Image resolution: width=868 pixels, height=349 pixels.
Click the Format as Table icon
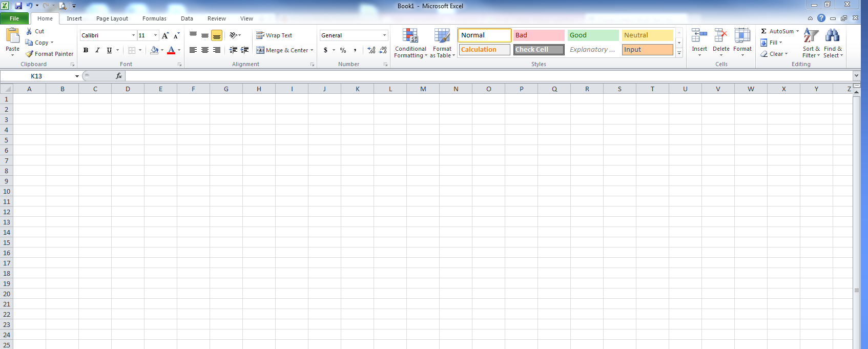[442, 36]
